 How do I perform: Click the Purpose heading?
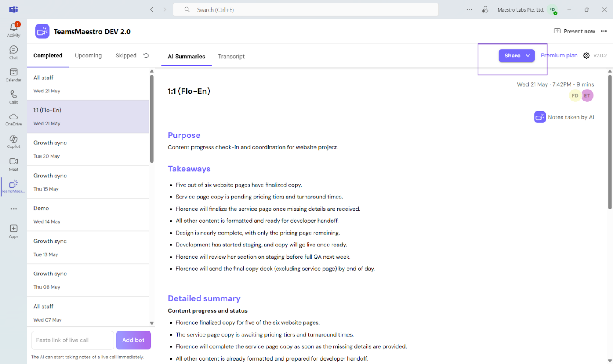click(184, 135)
